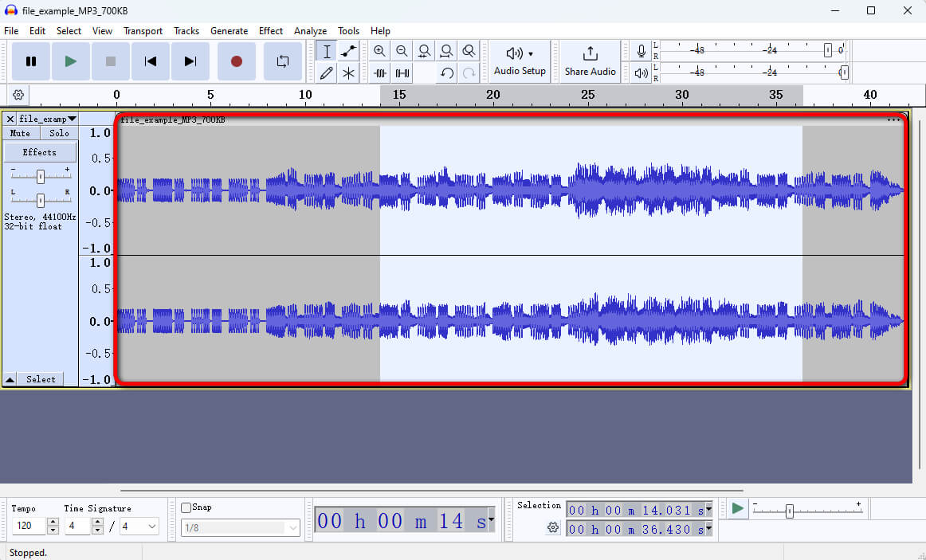Silence audio selection icon
926x560 pixels.
pyautogui.click(x=402, y=73)
